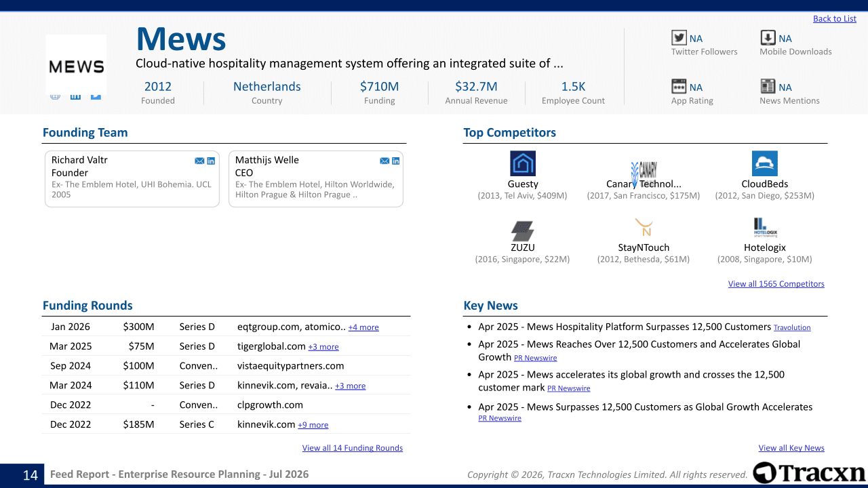This screenshot has height=488, width=868.
Task: Click the Guesty competitor name
Action: point(523,184)
